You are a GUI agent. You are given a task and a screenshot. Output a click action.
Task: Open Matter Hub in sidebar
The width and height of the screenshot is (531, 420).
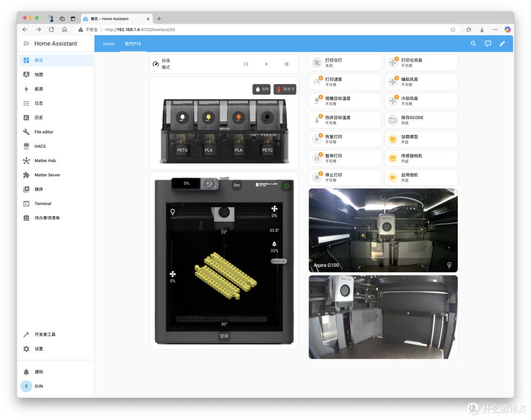point(56,161)
